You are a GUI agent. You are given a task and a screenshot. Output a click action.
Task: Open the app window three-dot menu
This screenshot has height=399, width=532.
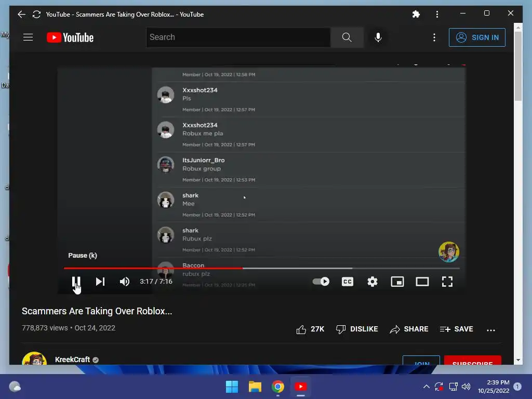coord(437,14)
